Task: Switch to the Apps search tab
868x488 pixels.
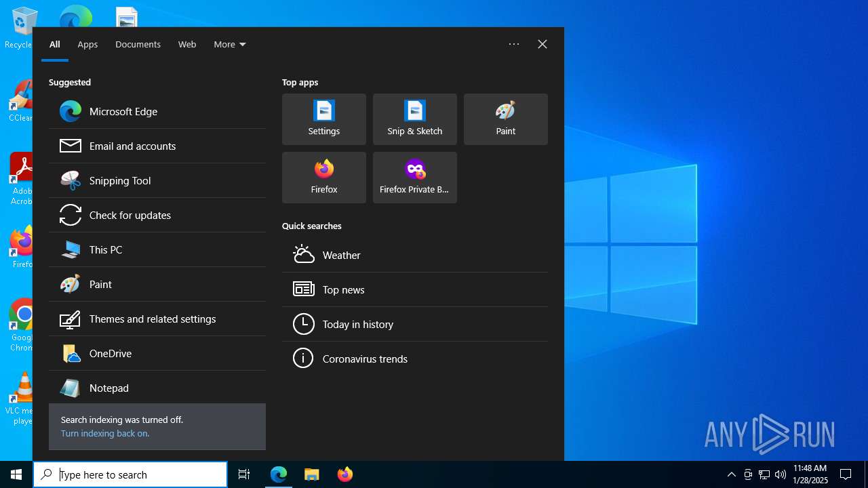Action: tap(87, 44)
